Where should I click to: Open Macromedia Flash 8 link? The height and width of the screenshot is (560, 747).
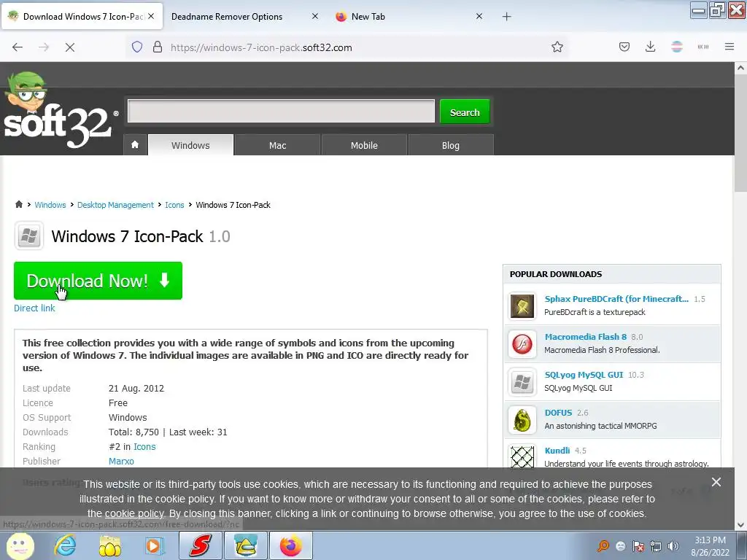coord(586,337)
